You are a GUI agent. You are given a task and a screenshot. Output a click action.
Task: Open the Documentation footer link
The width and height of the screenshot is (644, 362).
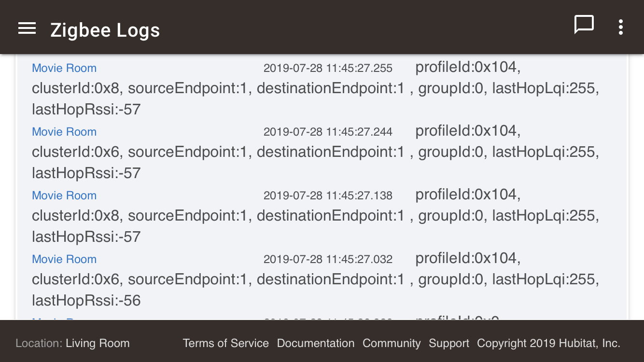click(x=316, y=343)
